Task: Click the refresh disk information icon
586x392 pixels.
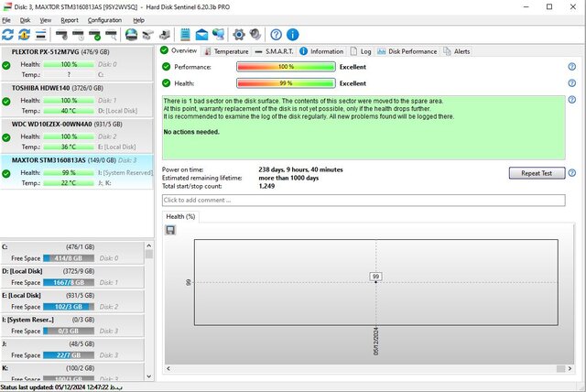Action: (8, 34)
